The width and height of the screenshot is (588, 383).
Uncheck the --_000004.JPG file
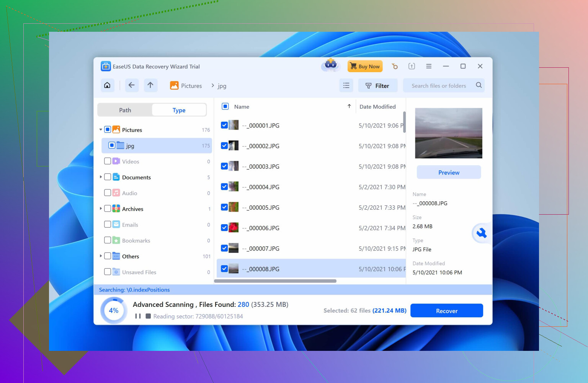(224, 187)
